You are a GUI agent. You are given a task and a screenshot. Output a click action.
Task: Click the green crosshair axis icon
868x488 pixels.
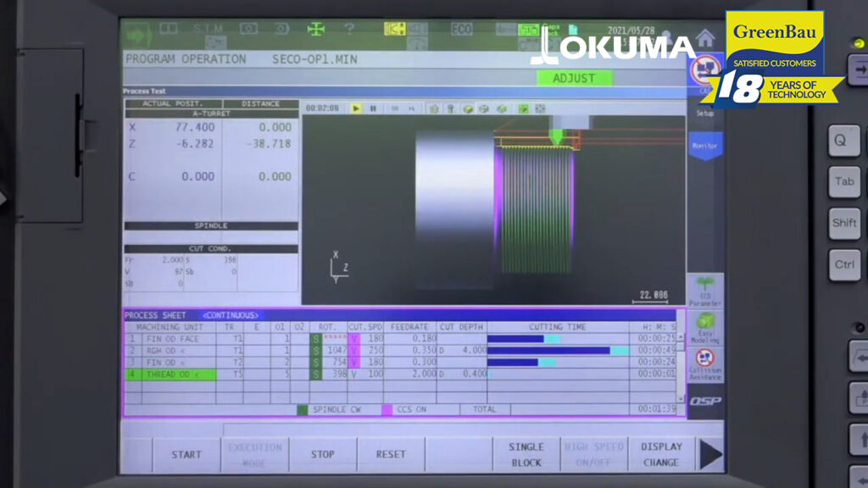(x=316, y=29)
